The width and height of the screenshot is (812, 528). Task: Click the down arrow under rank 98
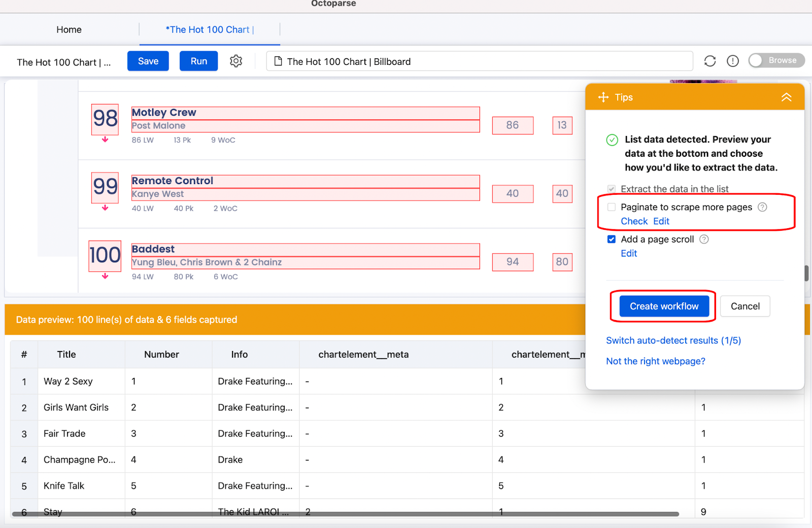point(105,139)
